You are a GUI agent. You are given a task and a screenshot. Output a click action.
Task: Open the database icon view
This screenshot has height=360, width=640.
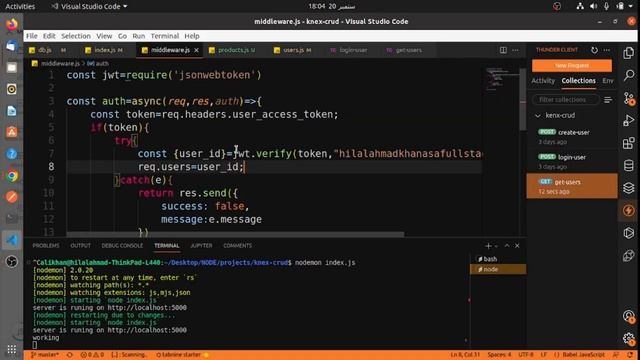629,166
